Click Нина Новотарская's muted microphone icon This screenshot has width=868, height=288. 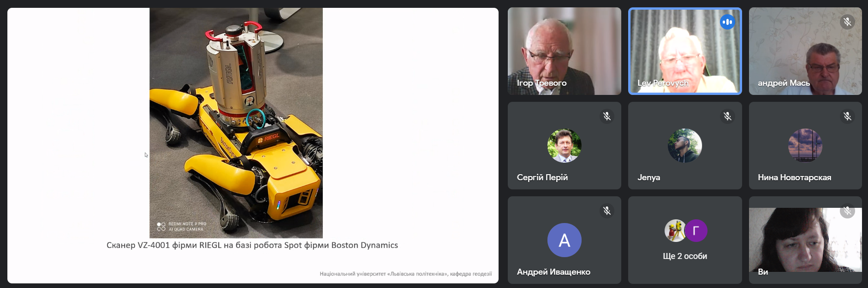click(x=847, y=116)
